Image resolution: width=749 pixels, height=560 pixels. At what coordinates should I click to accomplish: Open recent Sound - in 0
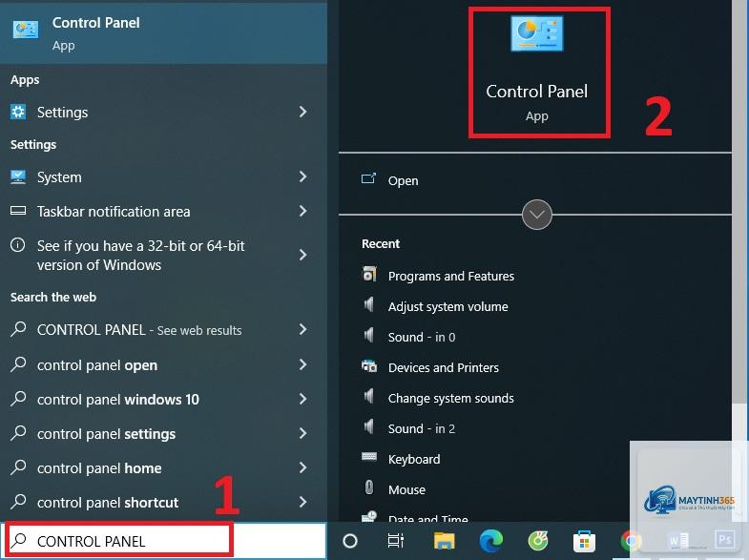[x=422, y=338]
